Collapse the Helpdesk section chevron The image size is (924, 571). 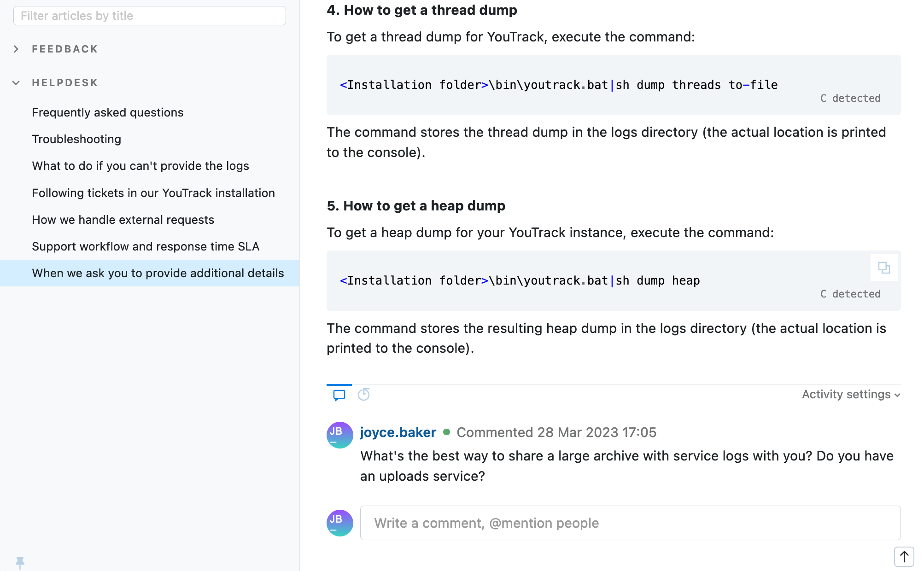pyautogui.click(x=16, y=83)
